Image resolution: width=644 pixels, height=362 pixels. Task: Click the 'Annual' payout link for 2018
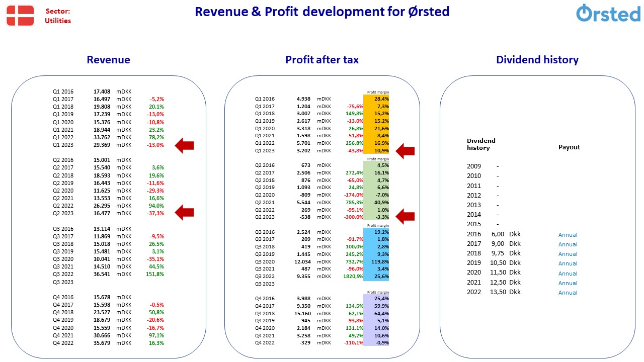click(x=568, y=254)
